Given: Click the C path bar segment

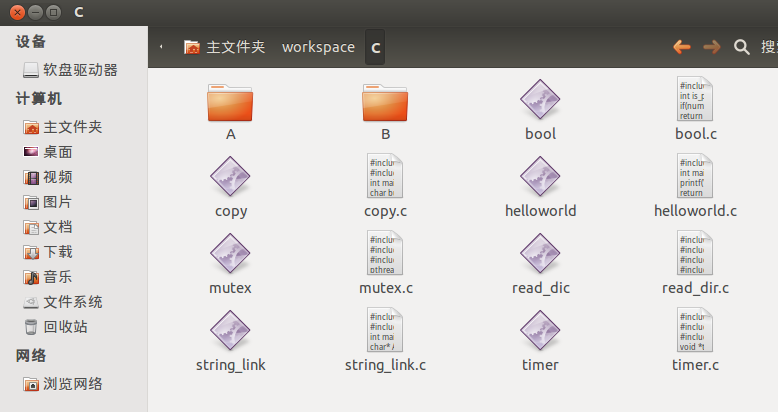Looking at the screenshot, I should coord(375,47).
